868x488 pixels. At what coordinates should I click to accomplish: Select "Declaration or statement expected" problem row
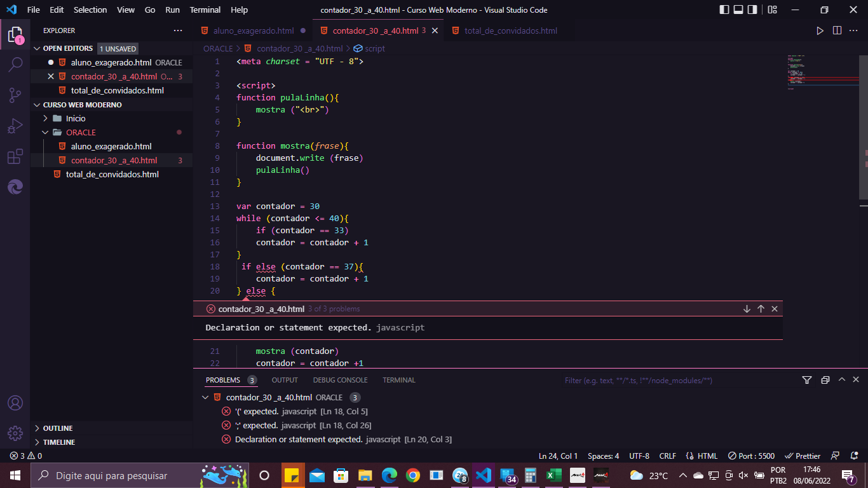(x=337, y=439)
